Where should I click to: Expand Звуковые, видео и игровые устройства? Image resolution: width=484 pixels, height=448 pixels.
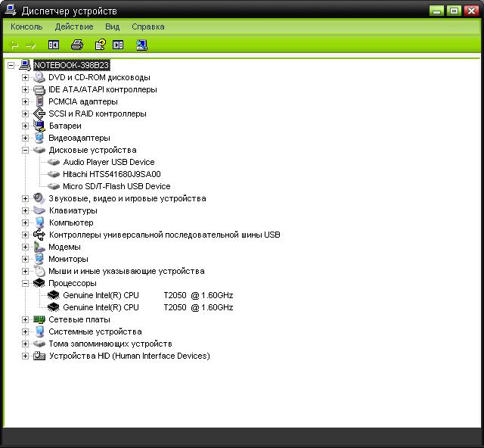pos(25,198)
